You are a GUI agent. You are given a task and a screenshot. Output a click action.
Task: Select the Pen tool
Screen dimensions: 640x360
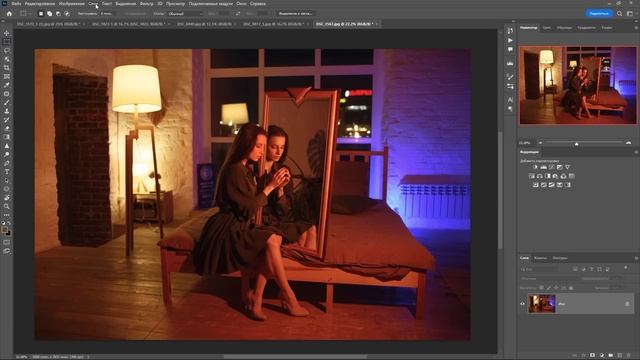tap(7, 163)
